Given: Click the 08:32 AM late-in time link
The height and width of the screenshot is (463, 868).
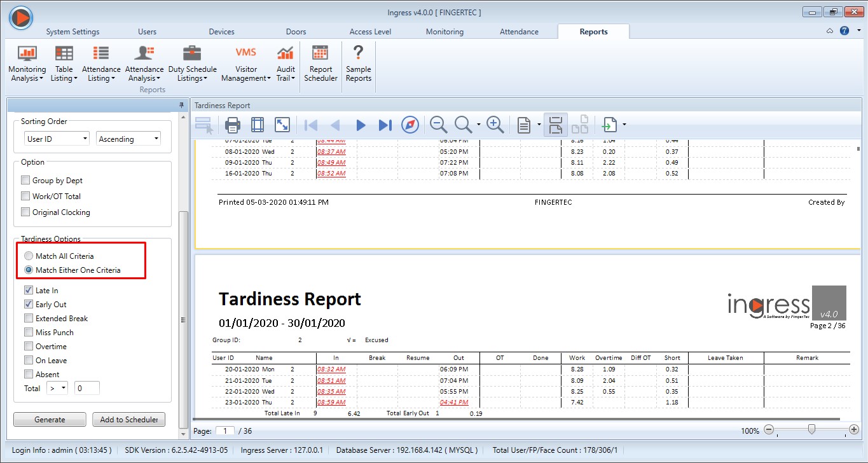Looking at the screenshot, I should pos(331,369).
